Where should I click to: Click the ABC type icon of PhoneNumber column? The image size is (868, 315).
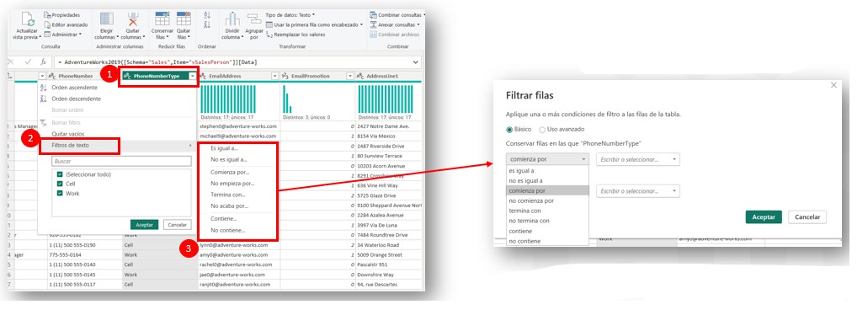(52, 76)
